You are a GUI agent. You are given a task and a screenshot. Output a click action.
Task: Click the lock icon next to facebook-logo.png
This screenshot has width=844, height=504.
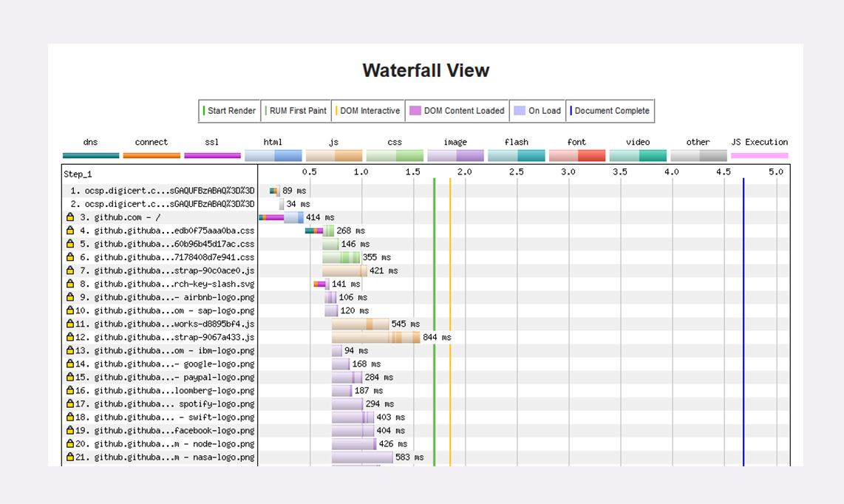click(70, 430)
